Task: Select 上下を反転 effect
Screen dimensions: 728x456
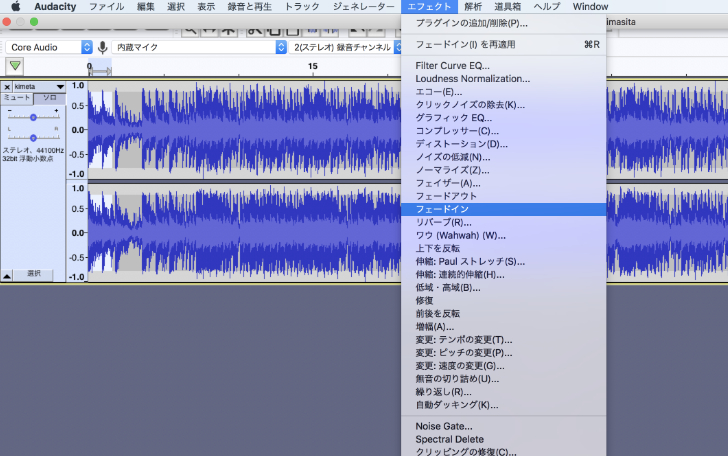Action: tap(504, 248)
